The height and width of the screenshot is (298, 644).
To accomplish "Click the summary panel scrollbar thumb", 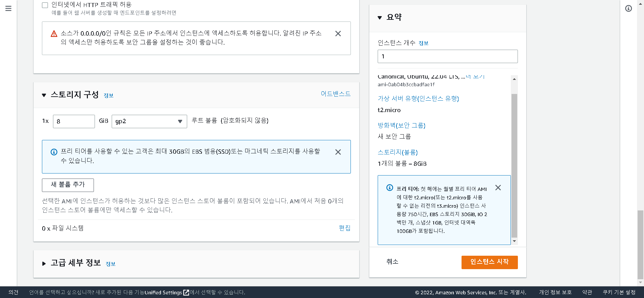I will coord(514,166).
